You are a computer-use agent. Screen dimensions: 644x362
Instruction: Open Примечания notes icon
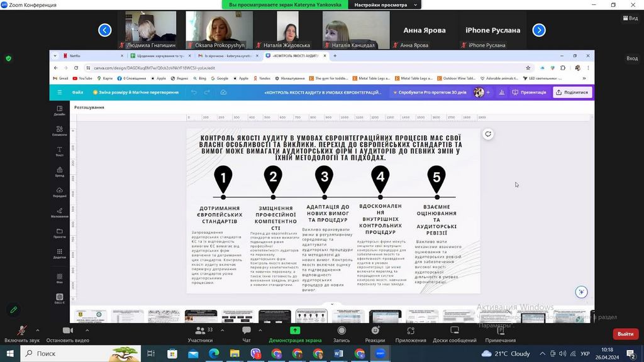(500, 331)
